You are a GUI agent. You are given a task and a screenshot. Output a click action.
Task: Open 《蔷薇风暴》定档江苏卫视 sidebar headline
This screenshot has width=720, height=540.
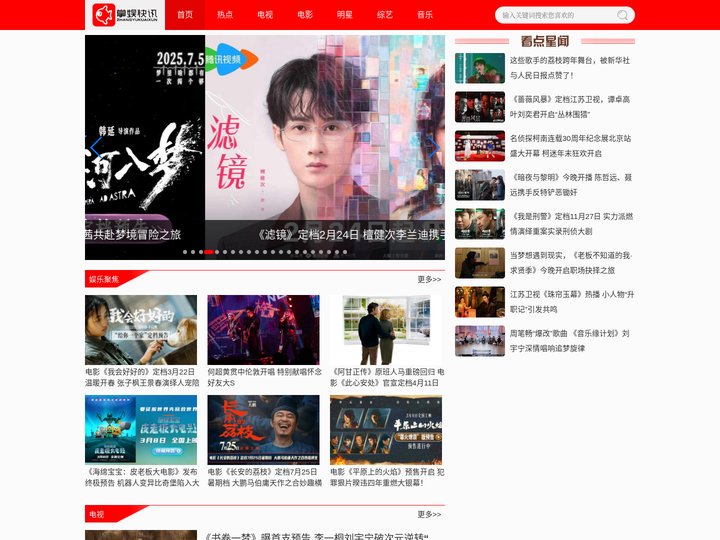point(570,107)
